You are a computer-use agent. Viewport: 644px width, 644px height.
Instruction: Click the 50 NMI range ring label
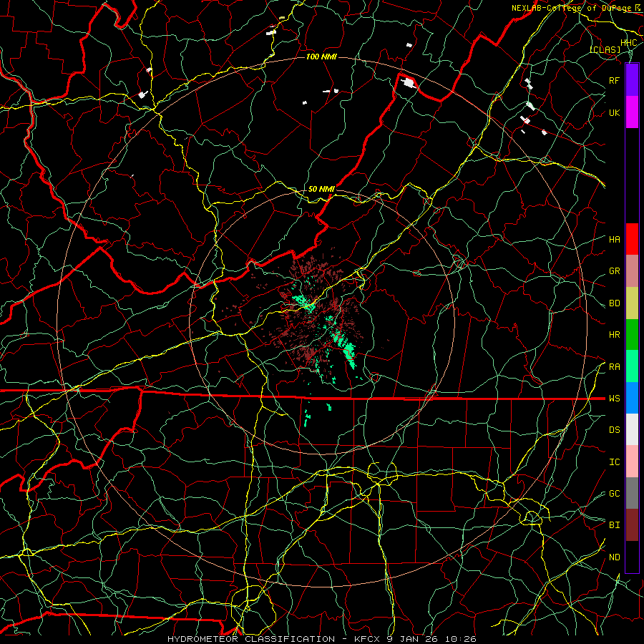tap(321, 189)
